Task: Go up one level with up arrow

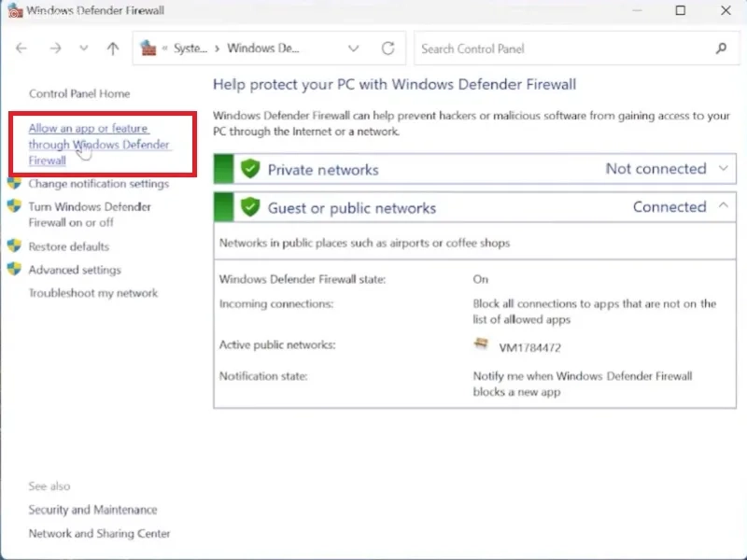Action: pyautogui.click(x=113, y=49)
